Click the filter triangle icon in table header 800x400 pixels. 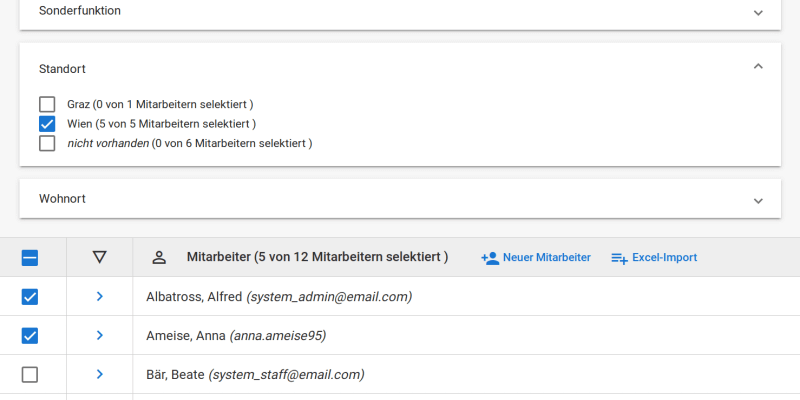click(99, 257)
